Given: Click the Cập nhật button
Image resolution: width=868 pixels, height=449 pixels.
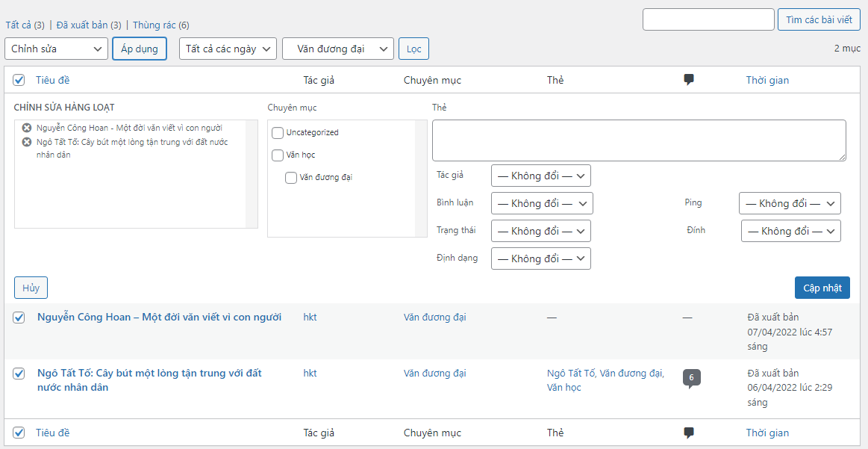Looking at the screenshot, I should click(822, 288).
